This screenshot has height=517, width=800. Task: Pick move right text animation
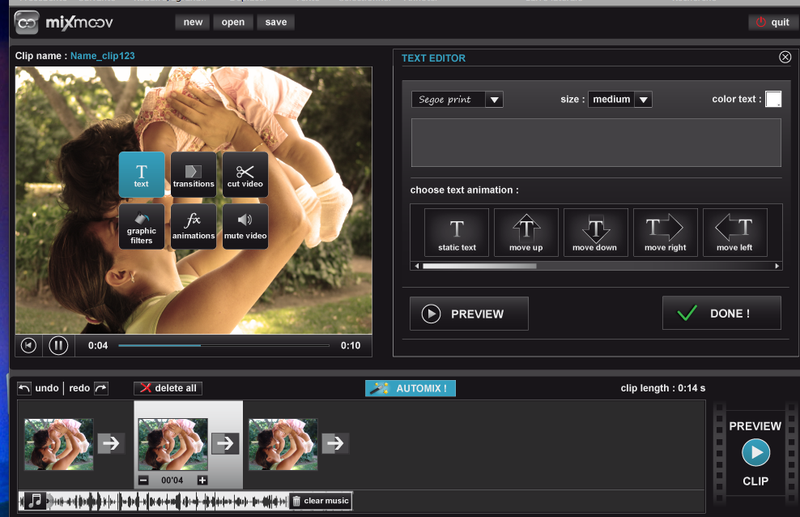(665, 232)
